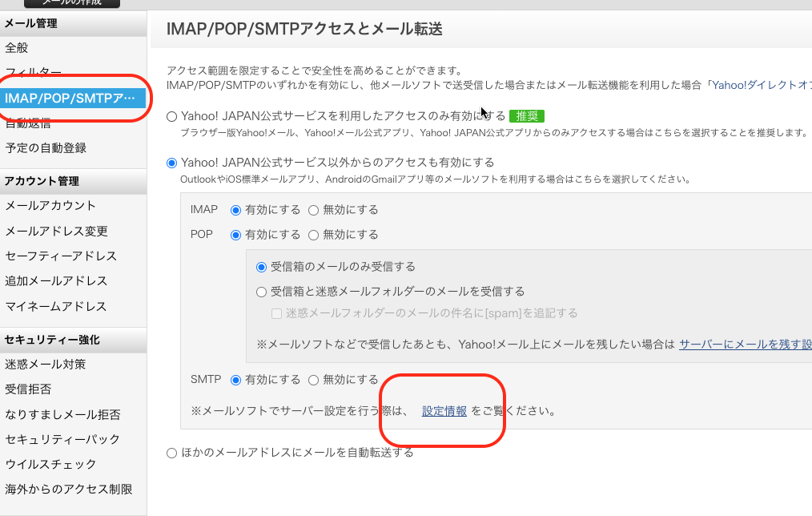812x516 pixels.
Task: Open メールアドレス変更 settings
Action: click(x=56, y=231)
